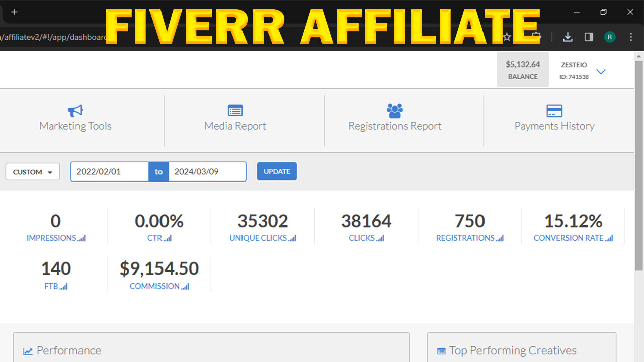Open Registrations Report people icon

click(x=395, y=111)
